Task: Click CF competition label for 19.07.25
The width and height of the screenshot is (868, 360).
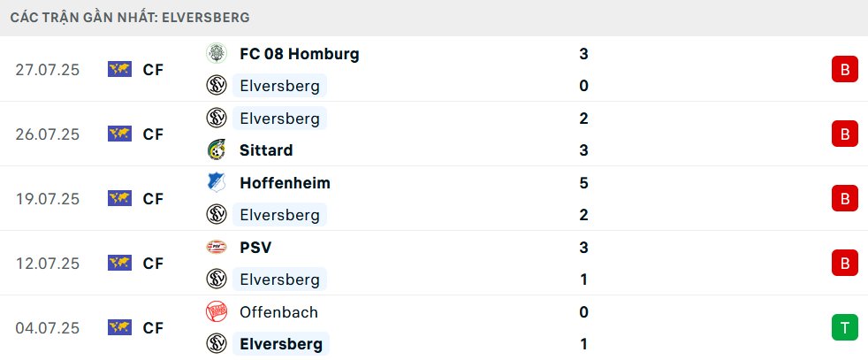Action: pyautogui.click(x=153, y=199)
